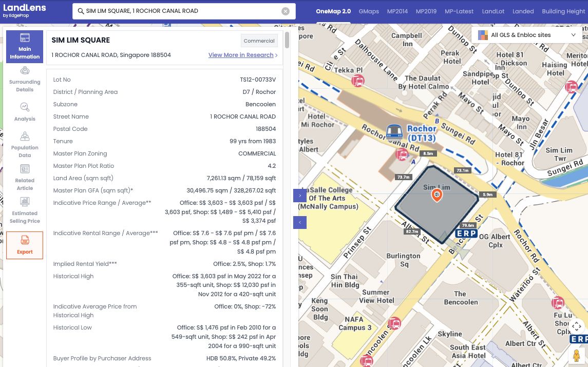
Task: Click the Sim Lim Twr label
Action: click(559, 154)
